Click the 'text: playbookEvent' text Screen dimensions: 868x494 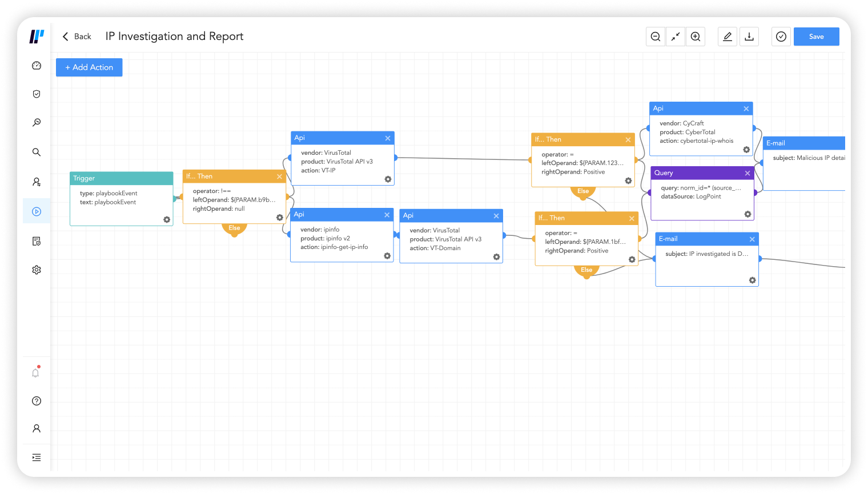tap(108, 202)
